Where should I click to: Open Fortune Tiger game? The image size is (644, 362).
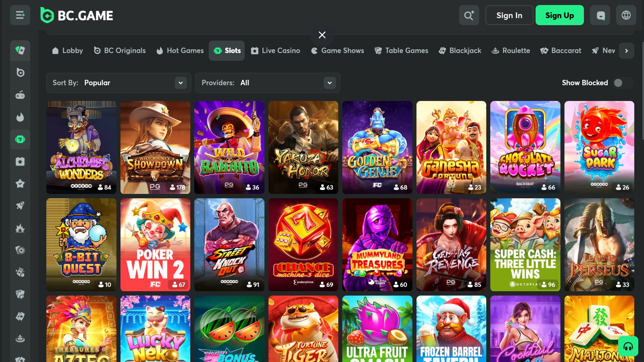click(x=303, y=329)
